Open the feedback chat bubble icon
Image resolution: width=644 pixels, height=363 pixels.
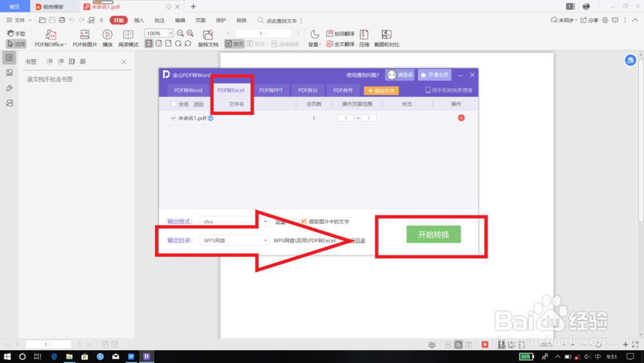point(615,20)
